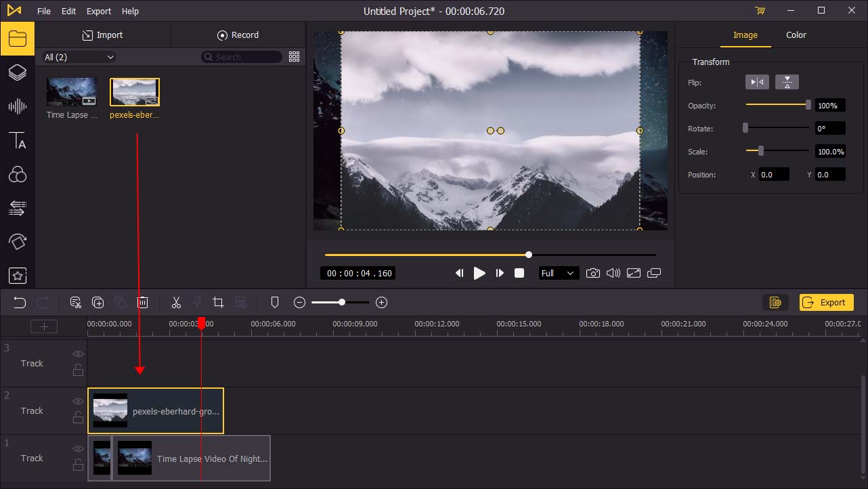
Task: Select the pexels-eber image thumbnail
Action: pos(135,91)
